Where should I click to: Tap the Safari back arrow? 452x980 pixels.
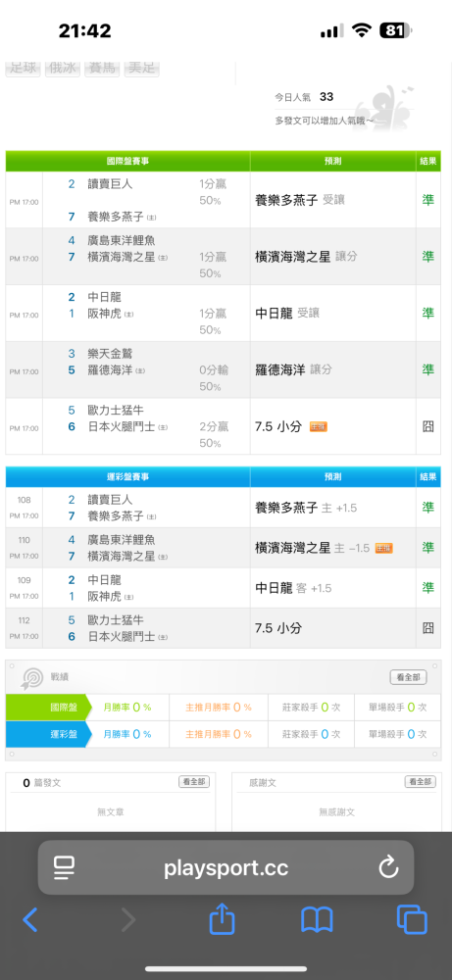tap(30, 920)
